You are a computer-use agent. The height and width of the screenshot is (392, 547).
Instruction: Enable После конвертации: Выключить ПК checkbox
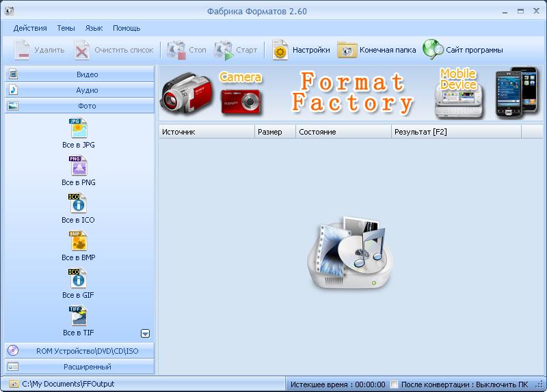pyautogui.click(x=394, y=384)
